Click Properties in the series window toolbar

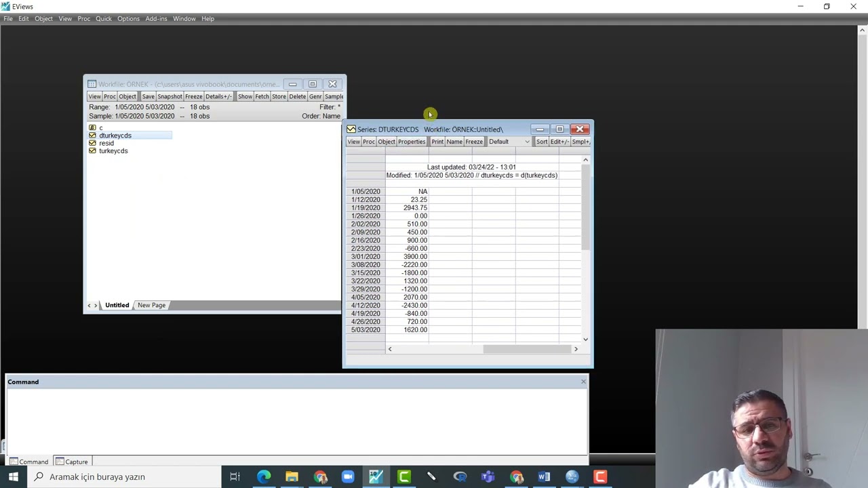click(412, 142)
